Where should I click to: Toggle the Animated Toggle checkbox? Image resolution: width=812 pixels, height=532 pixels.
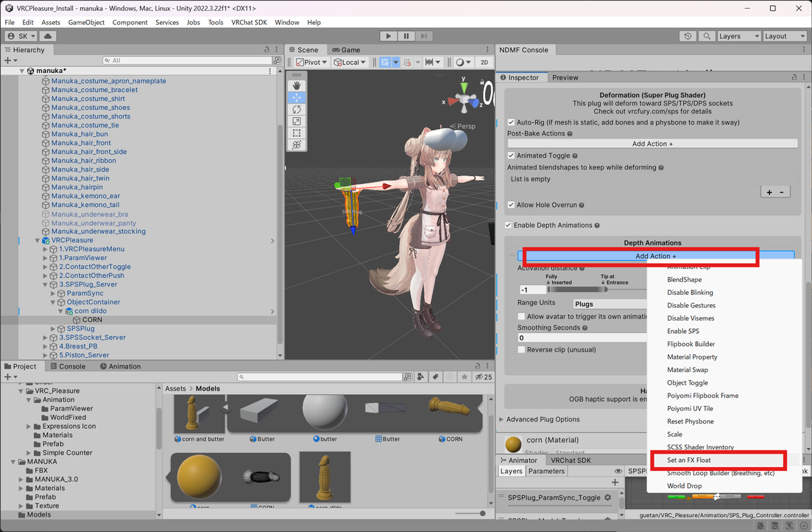[x=511, y=155]
